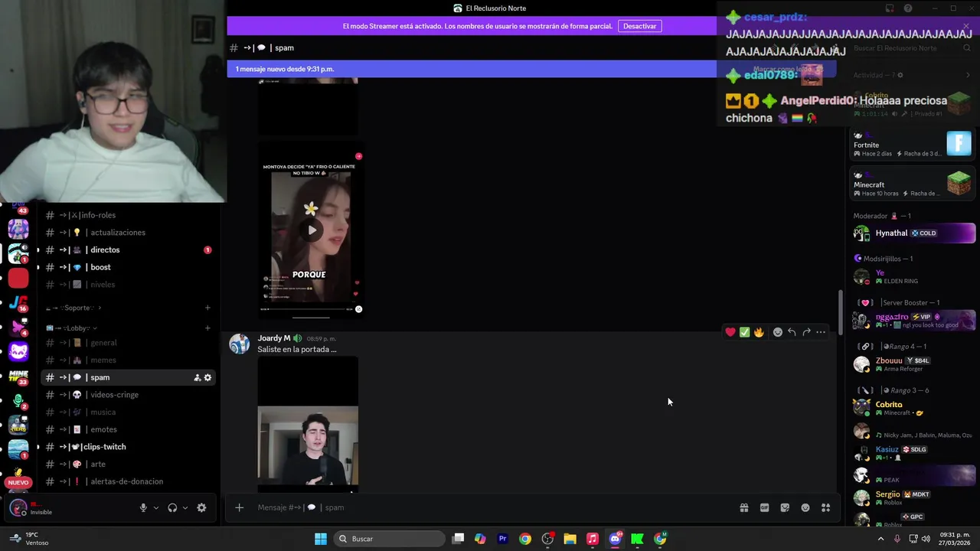Open Premiere Pro from taskbar
Viewport: 980px width, 551px height.
click(502, 539)
